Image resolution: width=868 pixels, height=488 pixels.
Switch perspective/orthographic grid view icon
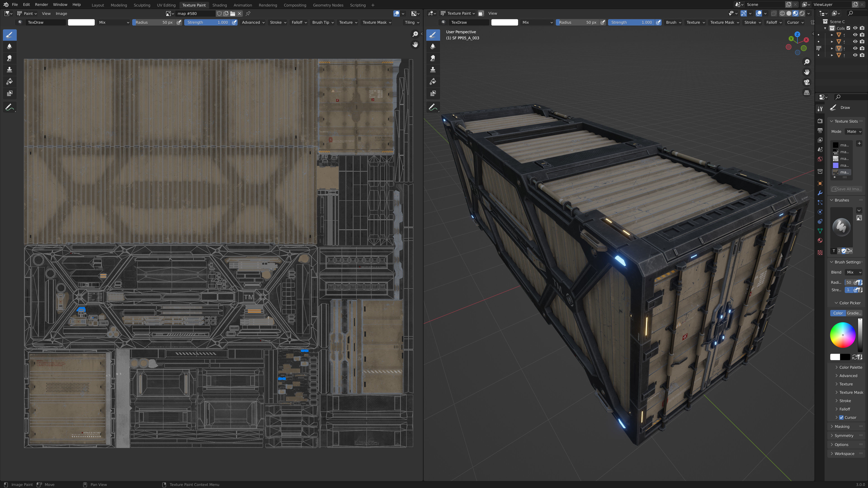807,93
